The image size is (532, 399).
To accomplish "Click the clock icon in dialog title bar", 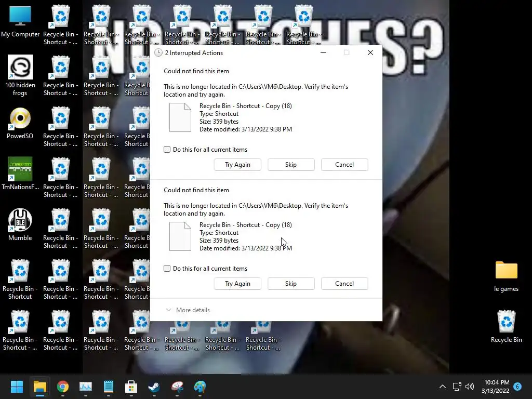I will point(158,52).
